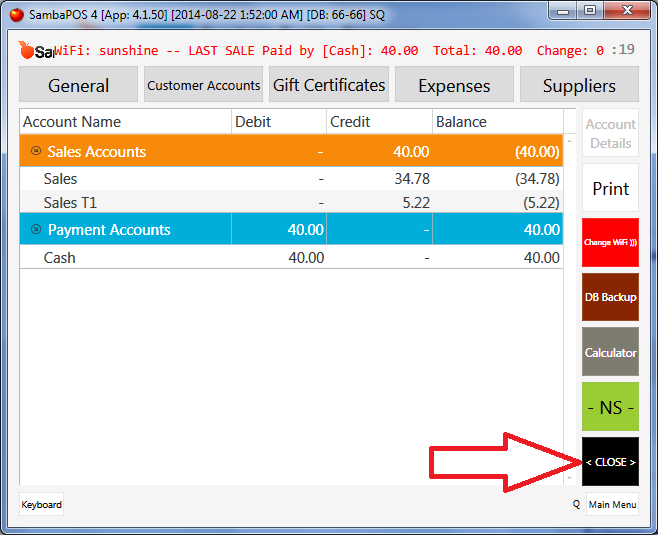This screenshot has width=658, height=535.
Task: Collapse the Sales Accounts group
Action: 36,151
